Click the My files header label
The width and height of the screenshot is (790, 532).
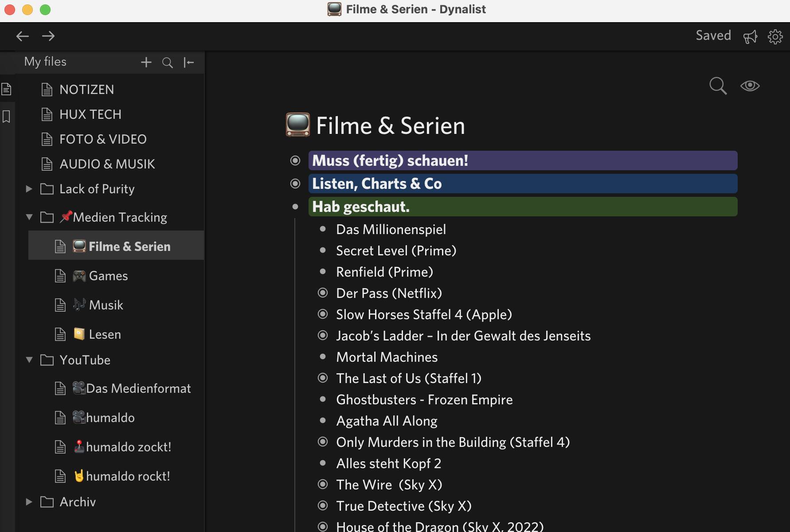[45, 62]
